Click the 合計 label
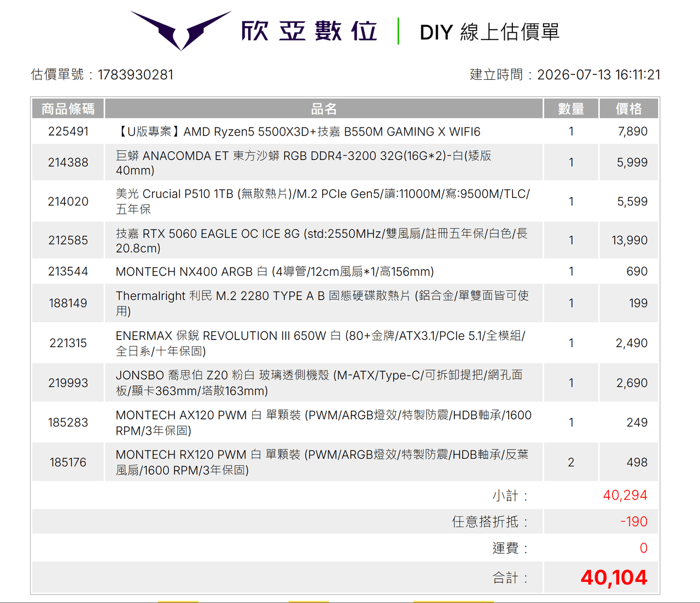Viewport: 700px width, 603px height. 510,578
